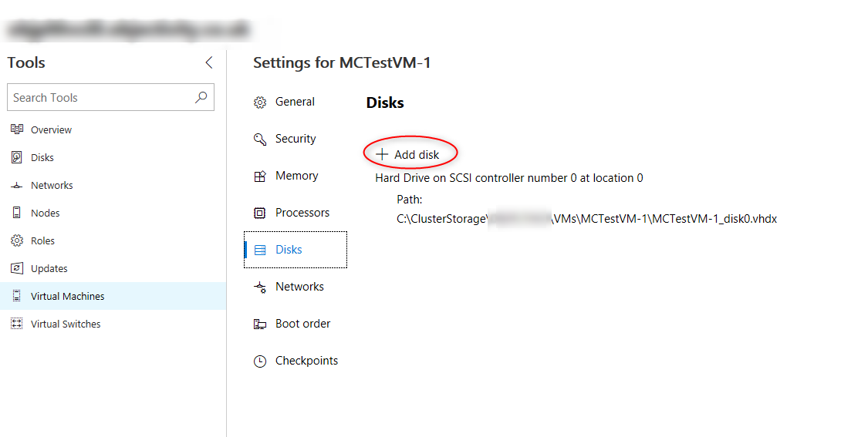The image size is (868, 437).
Task: Select the Disks tool icon in sidebar
Action: (17, 157)
